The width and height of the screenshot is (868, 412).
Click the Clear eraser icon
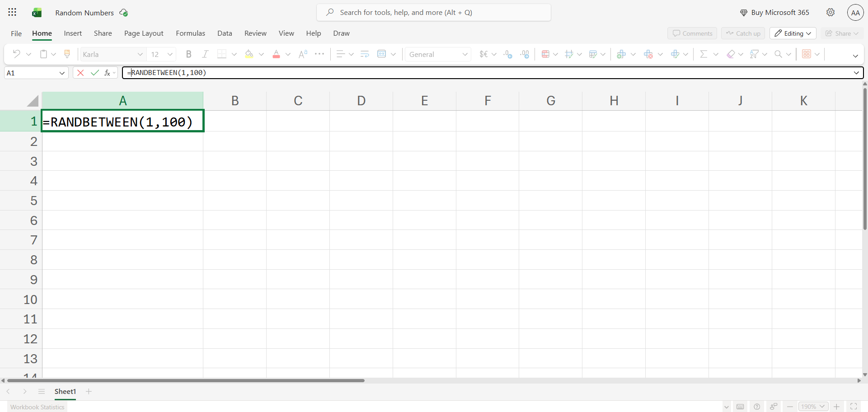[731, 54]
